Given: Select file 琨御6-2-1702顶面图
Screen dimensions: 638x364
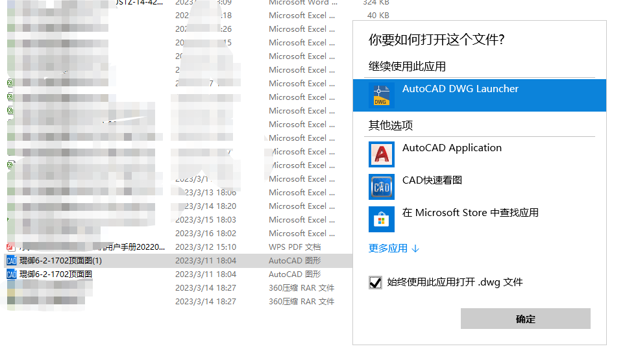Looking at the screenshot, I should click(x=56, y=274).
